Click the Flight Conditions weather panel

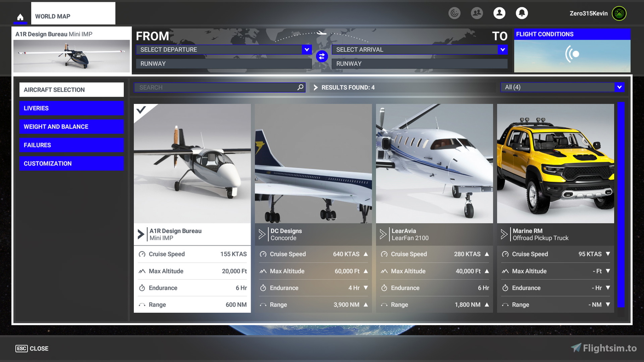pos(572,53)
